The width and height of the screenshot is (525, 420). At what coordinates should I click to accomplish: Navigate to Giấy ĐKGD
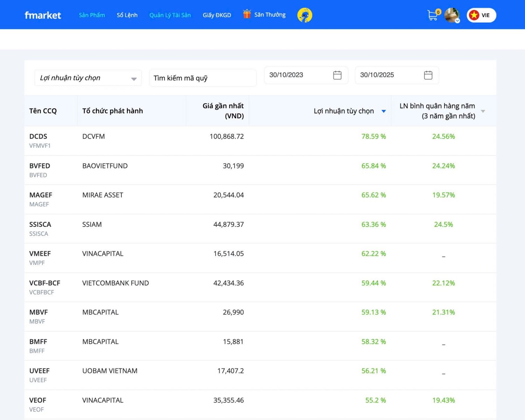(217, 15)
